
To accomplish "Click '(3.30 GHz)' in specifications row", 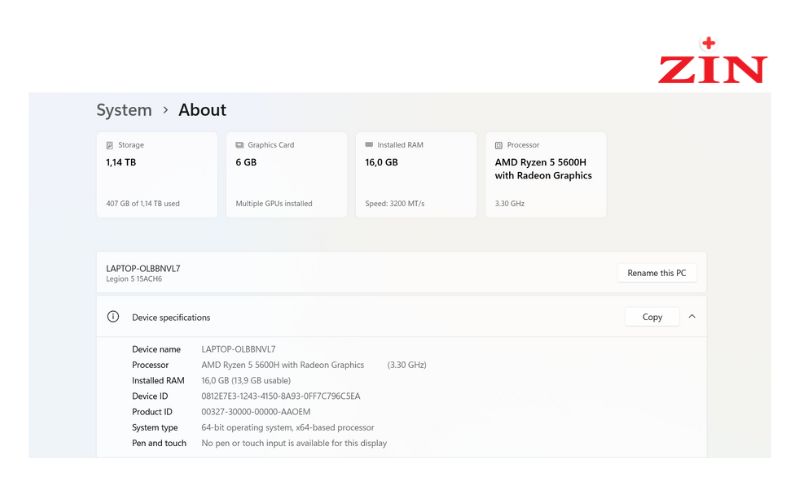I will click(407, 365).
